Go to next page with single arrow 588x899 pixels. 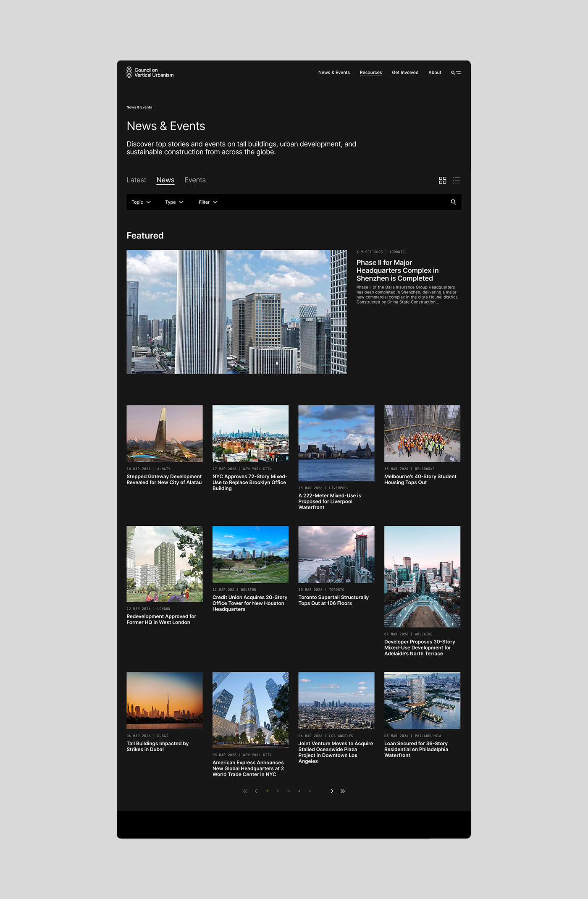[332, 791]
